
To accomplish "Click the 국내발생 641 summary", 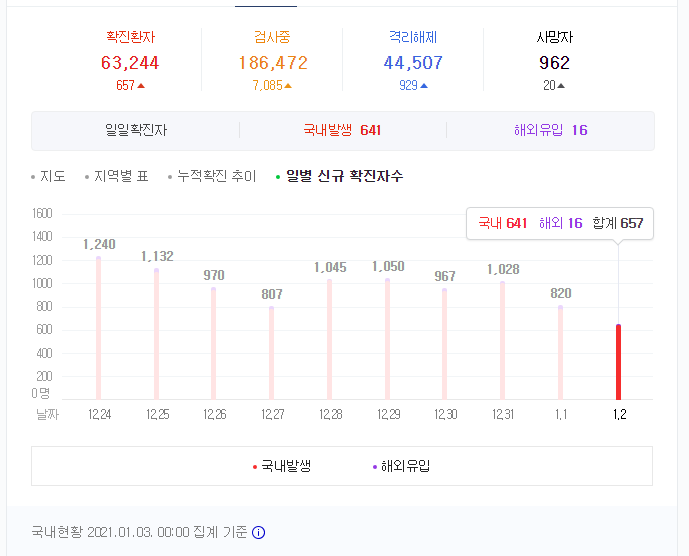I will point(342,130).
